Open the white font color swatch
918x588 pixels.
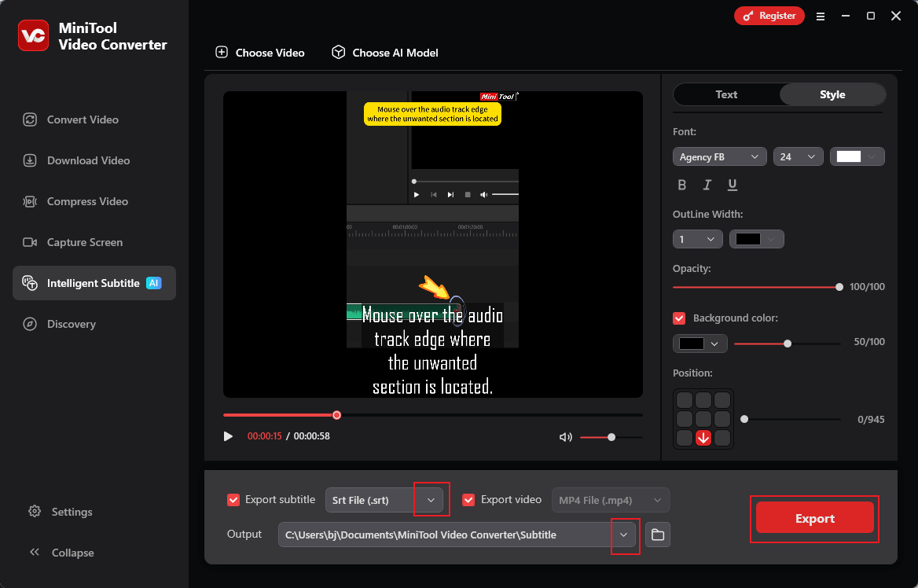pos(857,157)
